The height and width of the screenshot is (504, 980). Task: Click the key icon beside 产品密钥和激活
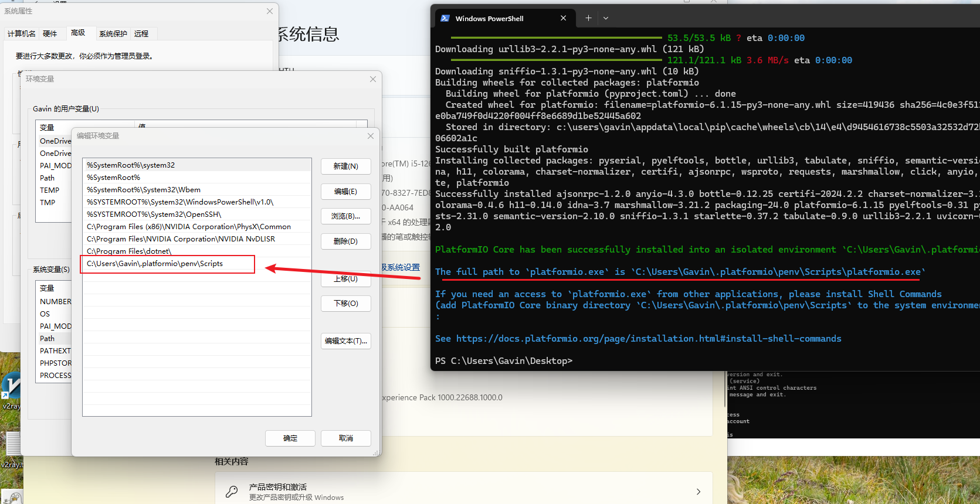point(232,492)
